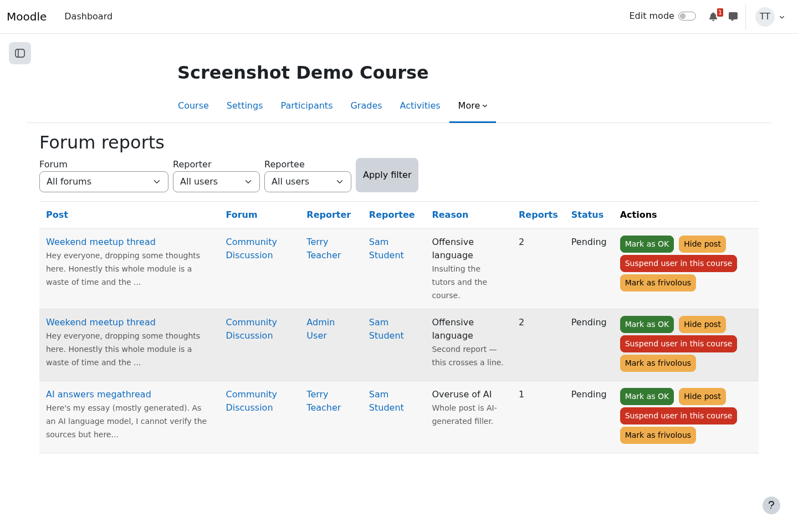Open the Settings tab
Viewport: 798px width, 532px height.
click(x=244, y=106)
